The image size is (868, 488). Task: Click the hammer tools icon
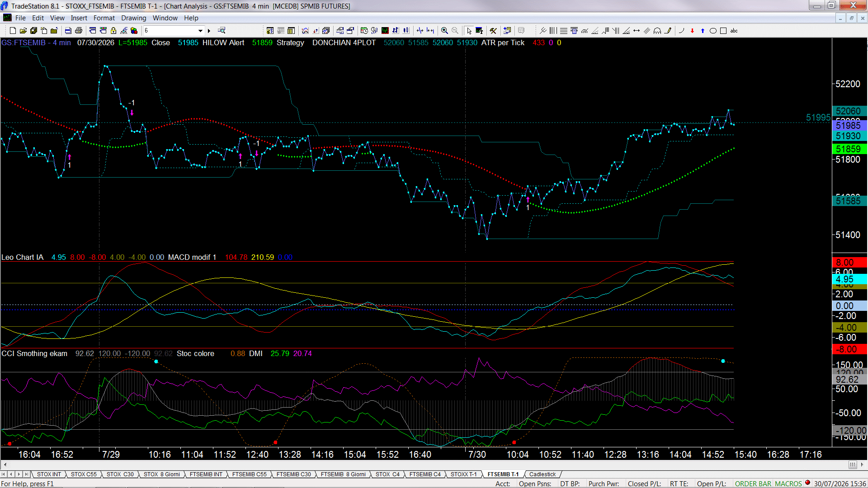point(493,31)
